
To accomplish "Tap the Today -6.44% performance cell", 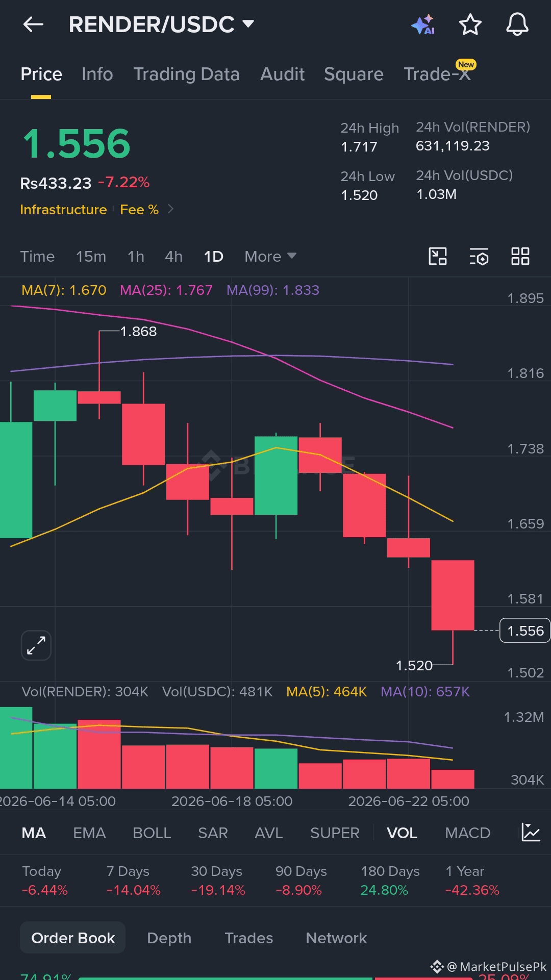I will tap(44, 881).
